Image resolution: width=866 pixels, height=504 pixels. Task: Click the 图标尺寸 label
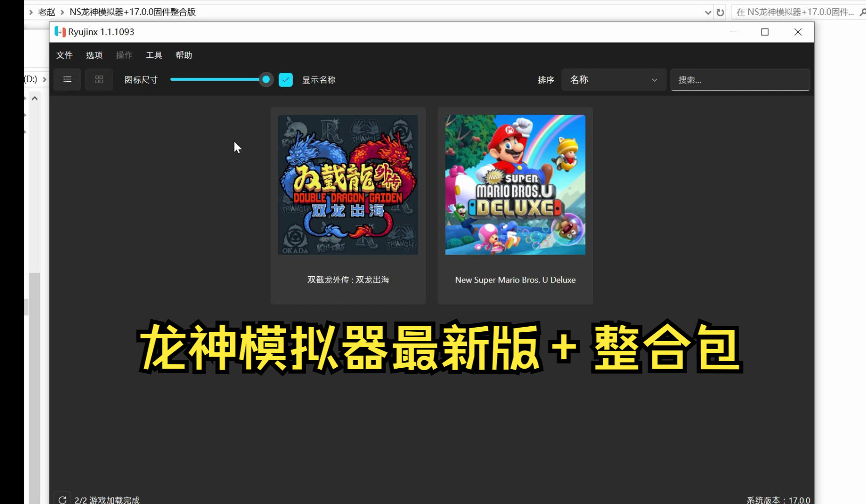tap(141, 80)
